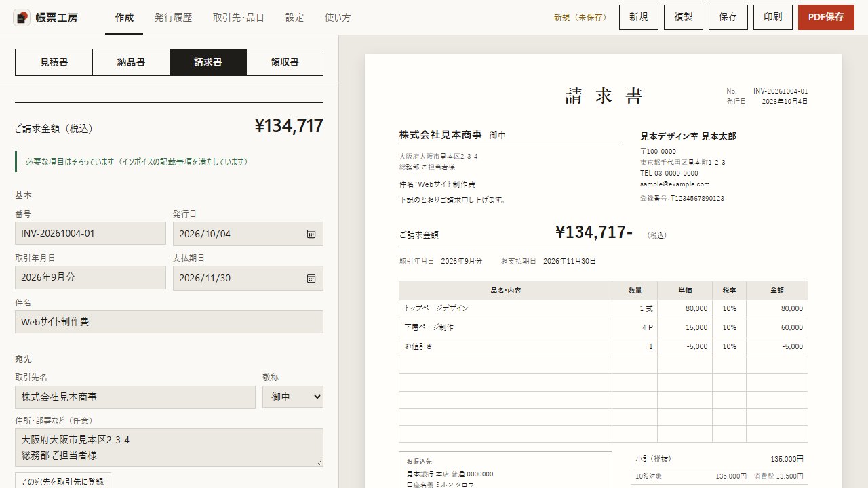Click the 帳票工房 app logo icon
The width and height of the screenshot is (868, 488).
22,18
